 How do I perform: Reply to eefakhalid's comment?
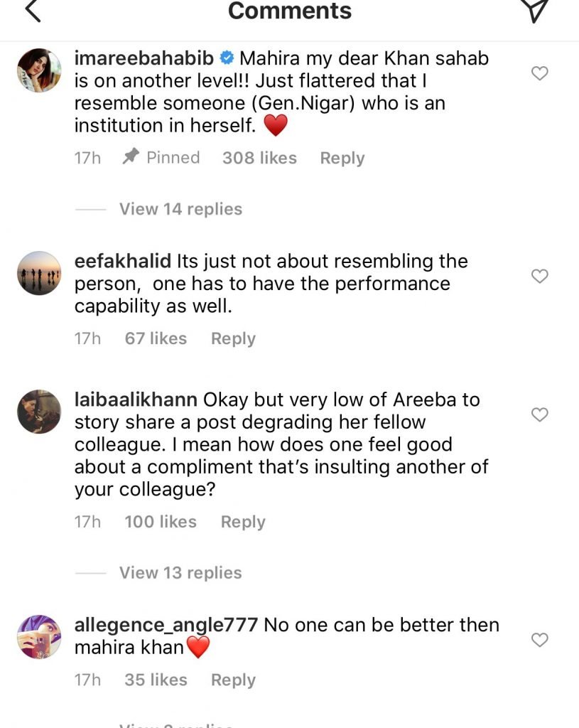pyautogui.click(x=233, y=339)
